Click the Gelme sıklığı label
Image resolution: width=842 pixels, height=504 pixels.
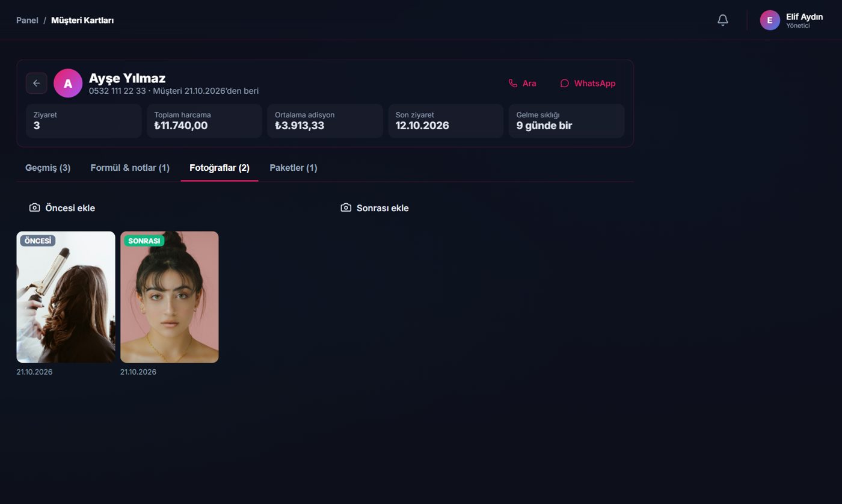click(x=538, y=115)
